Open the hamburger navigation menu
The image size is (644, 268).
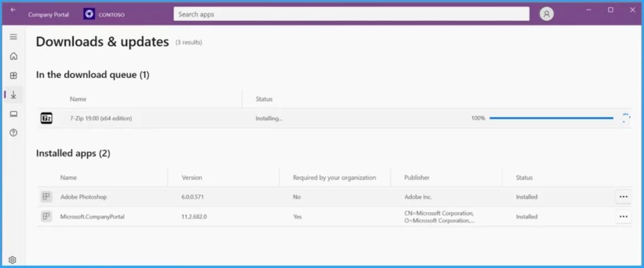[x=14, y=37]
